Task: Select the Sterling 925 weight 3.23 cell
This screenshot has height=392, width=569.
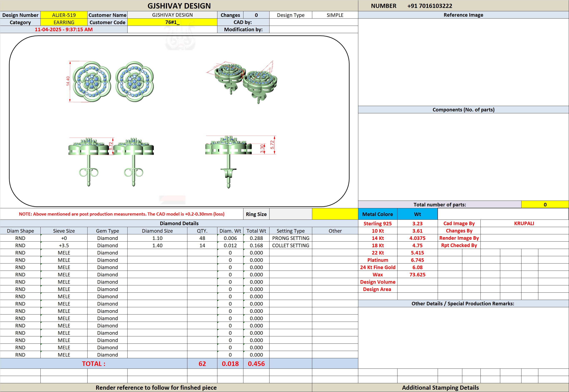Action: click(x=417, y=223)
